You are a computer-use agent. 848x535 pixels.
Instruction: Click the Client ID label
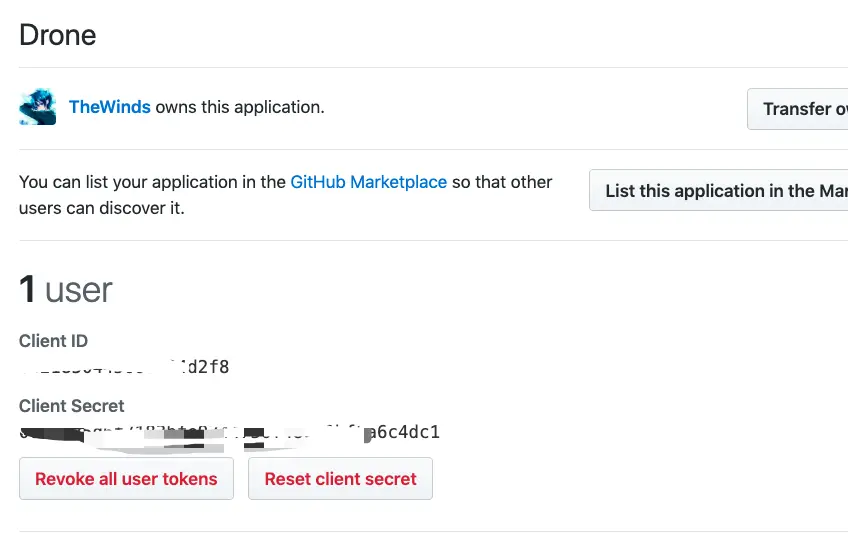click(x=53, y=341)
